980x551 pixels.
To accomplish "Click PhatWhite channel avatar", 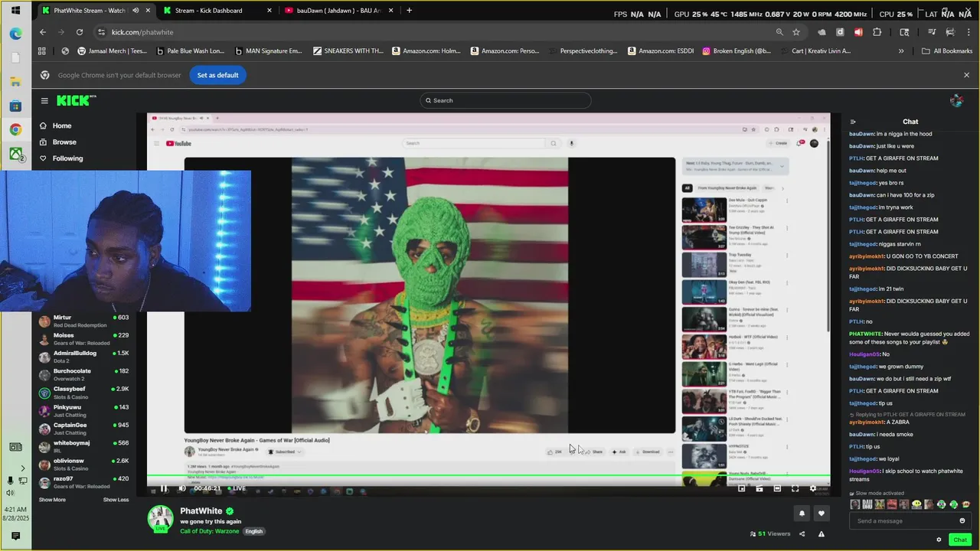I will pos(161,518).
